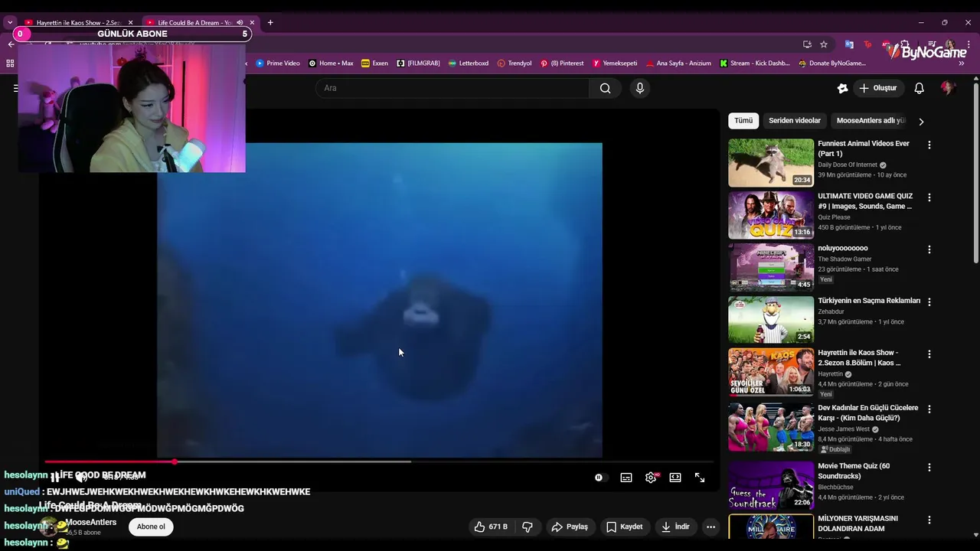Image resolution: width=980 pixels, height=551 pixels.
Task: Open tab search dropdown arrow
Action: click(10, 23)
